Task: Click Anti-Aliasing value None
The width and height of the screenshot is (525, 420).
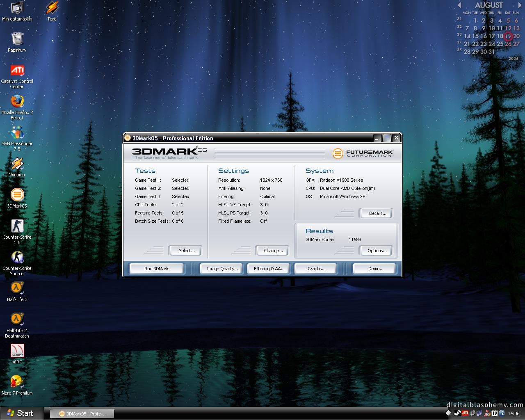Action: 265,188
